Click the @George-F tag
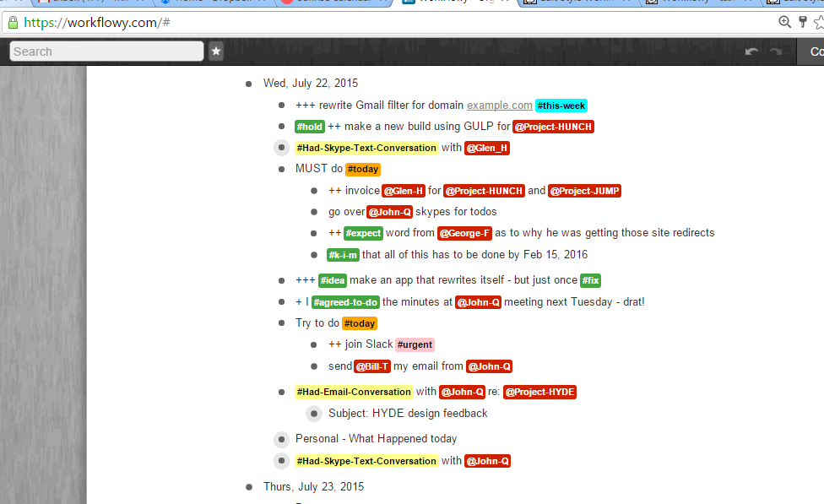 point(464,233)
